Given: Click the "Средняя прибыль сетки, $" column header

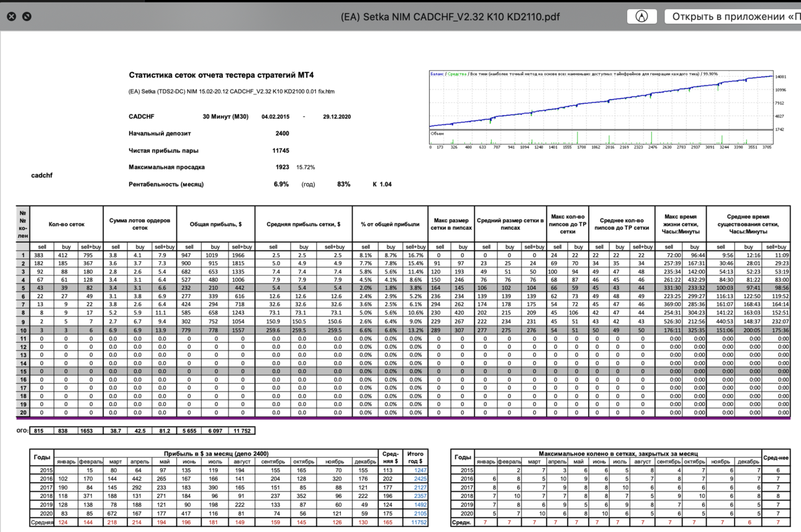Looking at the screenshot, I should coord(304,224).
